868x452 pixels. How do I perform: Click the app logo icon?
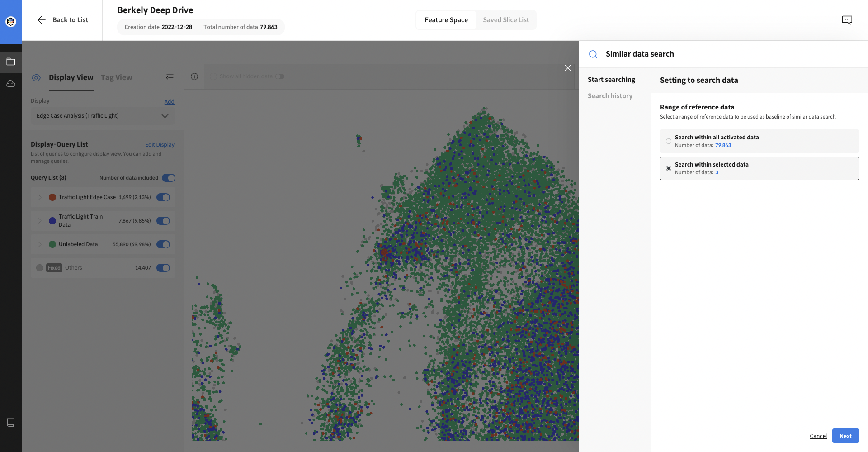coord(11,21)
